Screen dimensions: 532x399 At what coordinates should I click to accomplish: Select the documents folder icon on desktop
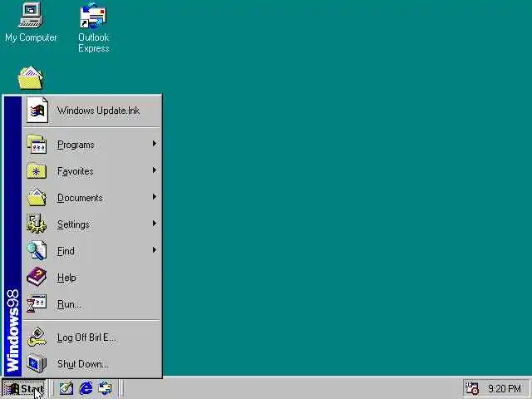31,77
